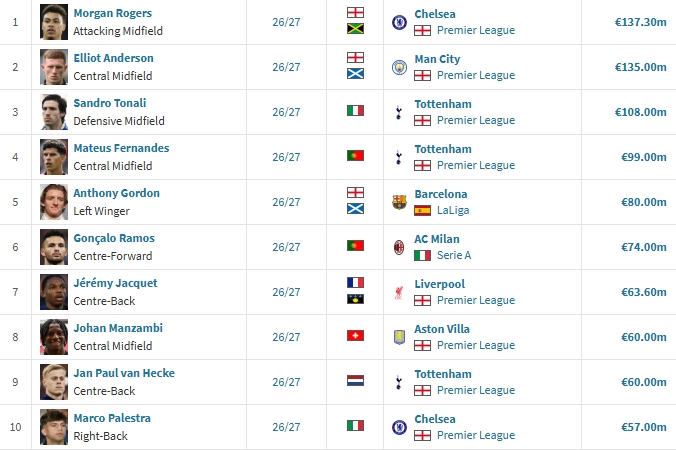Click the Man City club crest
Viewport: 676px width, 450px height.
399,67
